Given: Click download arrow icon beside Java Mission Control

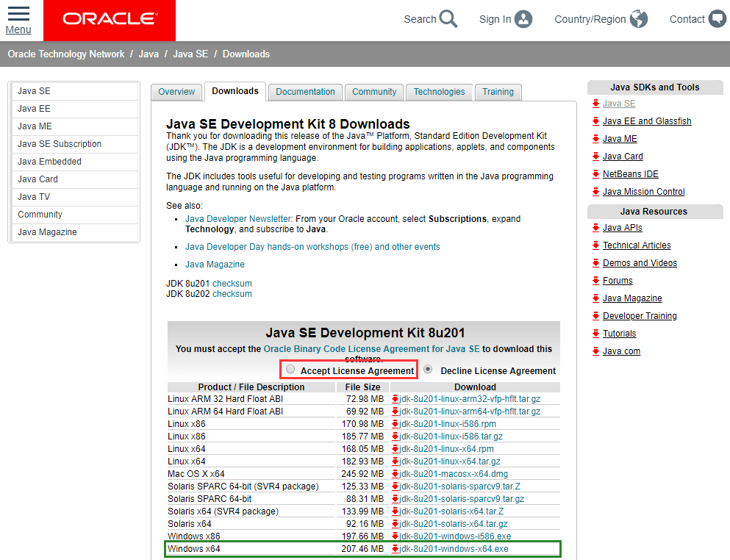Looking at the screenshot, I should 595,192.
